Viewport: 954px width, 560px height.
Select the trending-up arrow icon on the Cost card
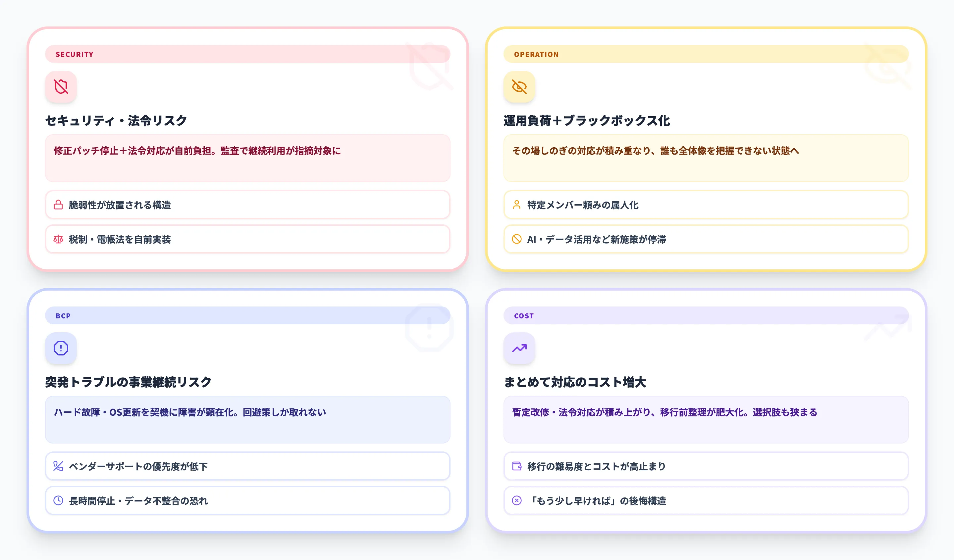pos(519,348)
